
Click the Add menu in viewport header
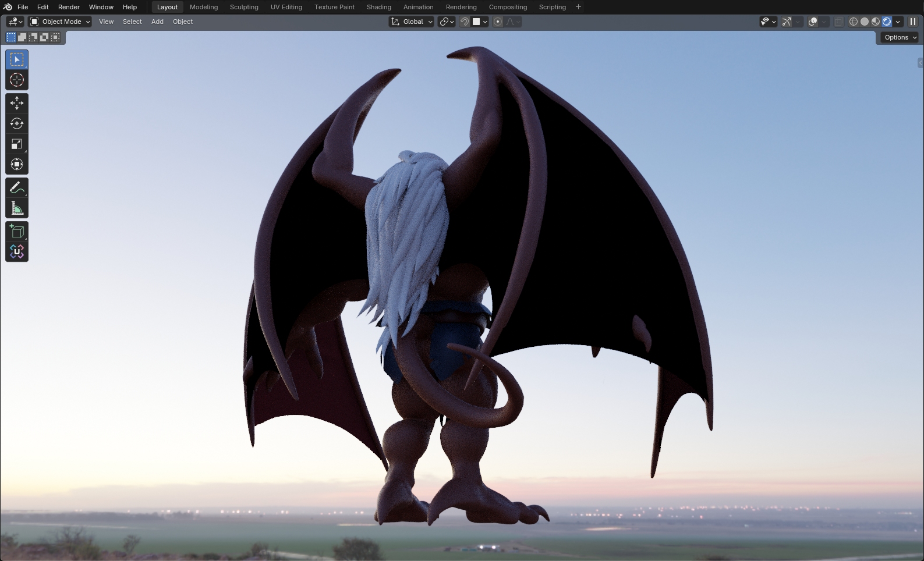tap(157, 22)
